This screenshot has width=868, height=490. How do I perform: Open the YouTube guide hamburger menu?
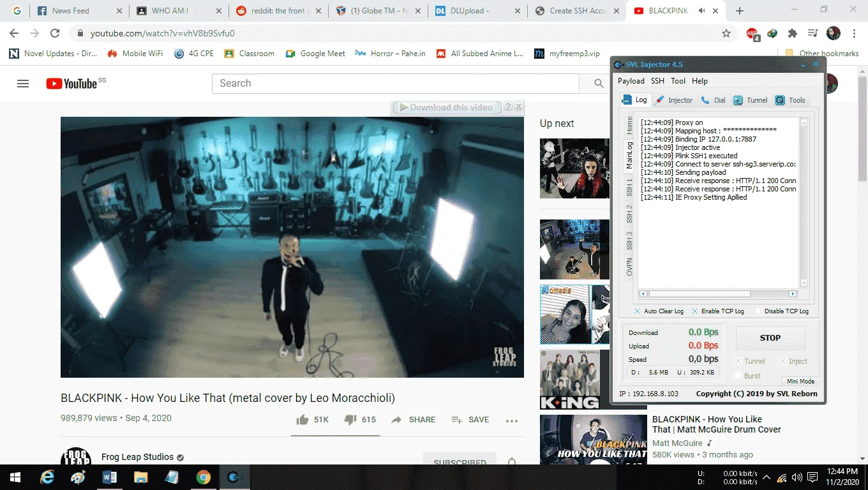pyautogui.click(x=23, y=84)
